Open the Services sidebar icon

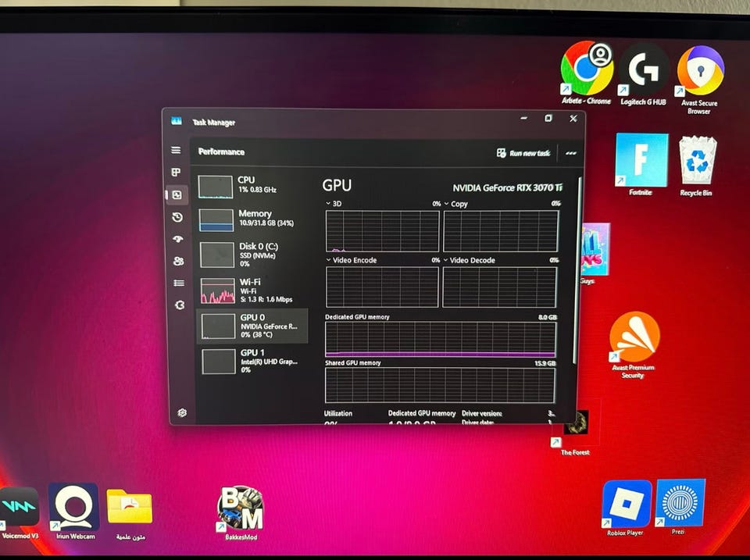(180, 305)
